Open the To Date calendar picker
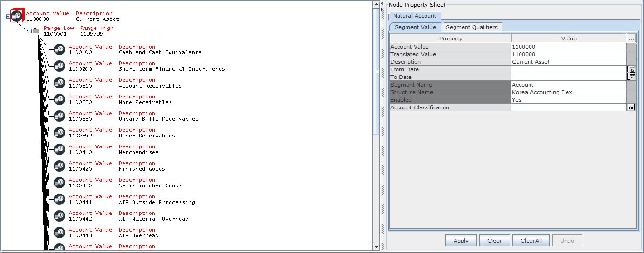The height and width of the screenshot is (253, 644). (x=631, y=77)
